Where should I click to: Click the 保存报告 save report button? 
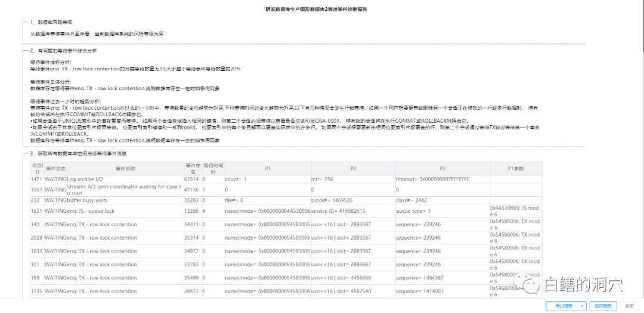603,306
